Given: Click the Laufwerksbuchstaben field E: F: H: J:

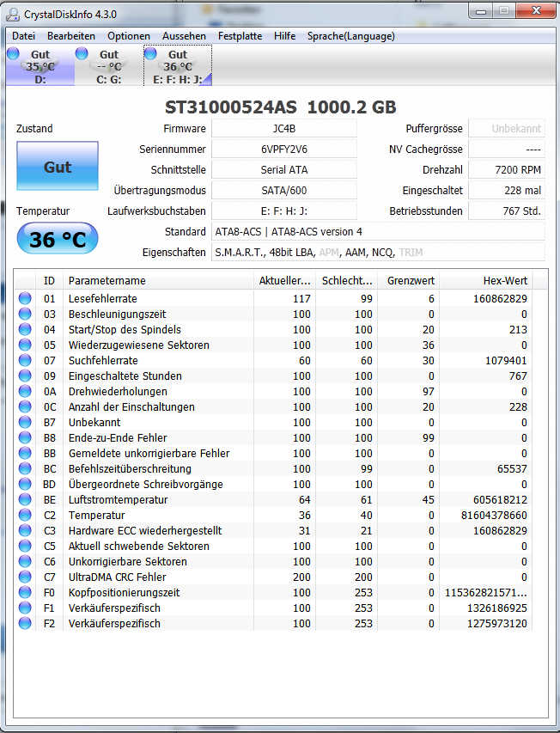Looking at the screenshot, I should tap(284, 211).
